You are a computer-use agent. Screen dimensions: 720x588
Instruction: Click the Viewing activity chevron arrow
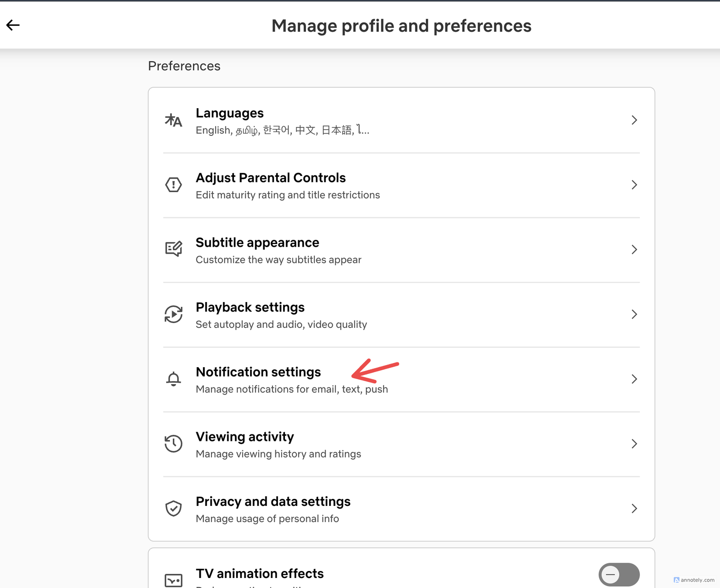click(634, 444)
